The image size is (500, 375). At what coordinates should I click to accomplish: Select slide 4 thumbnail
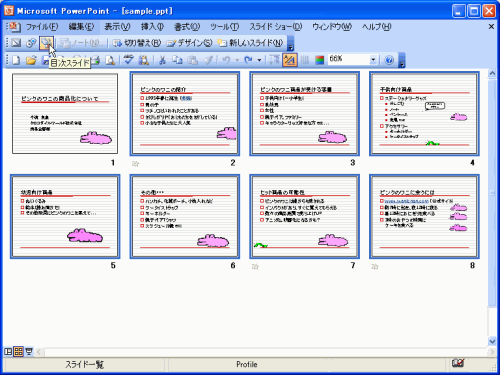click(x=424, y=114)
